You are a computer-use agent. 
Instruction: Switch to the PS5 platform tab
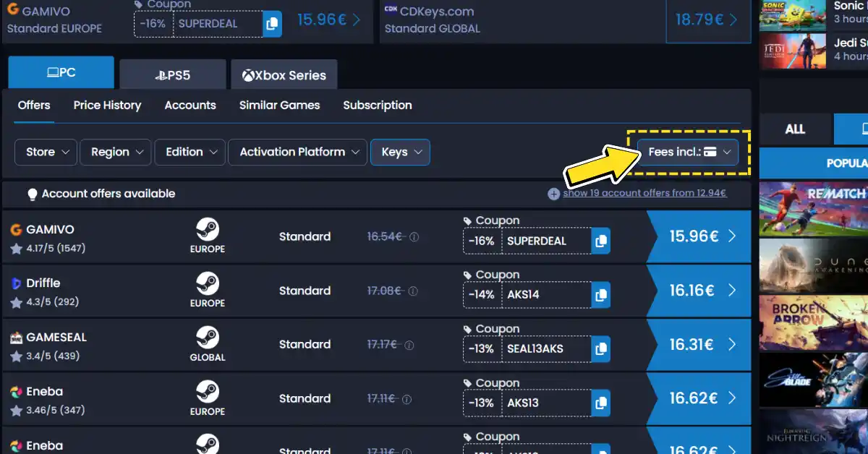pyautogui.click(x=172, y=75)
